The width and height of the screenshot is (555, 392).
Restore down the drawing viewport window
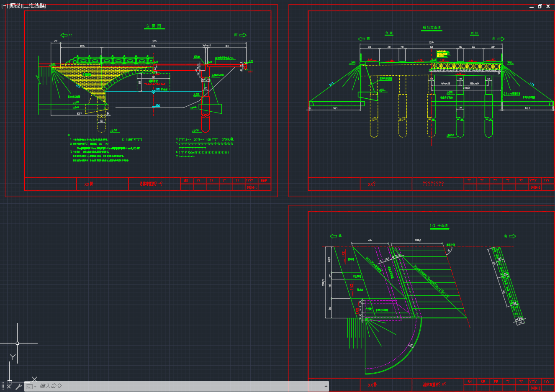point(540,6)
